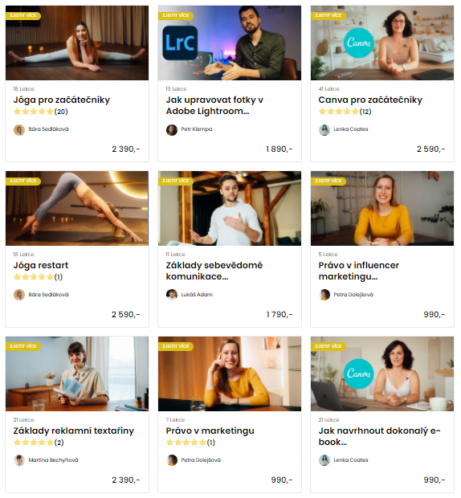The height and width of the screenshot is (498, 461).
Task: Click Lenka Coates avatar under Canva pro začátečníky
Action: [x=324, y=130]
